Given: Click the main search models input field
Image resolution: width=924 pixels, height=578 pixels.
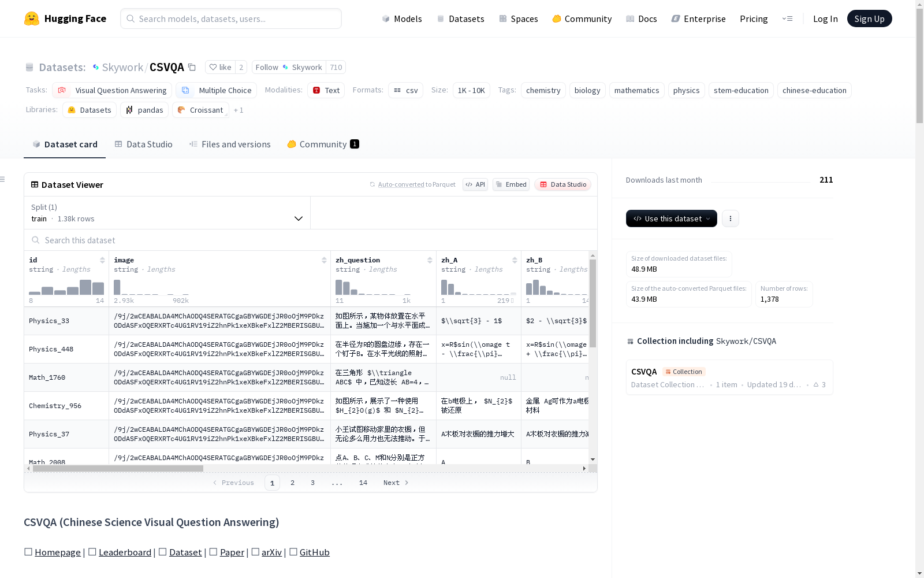Looking at the screenshot, I should 231,18.
